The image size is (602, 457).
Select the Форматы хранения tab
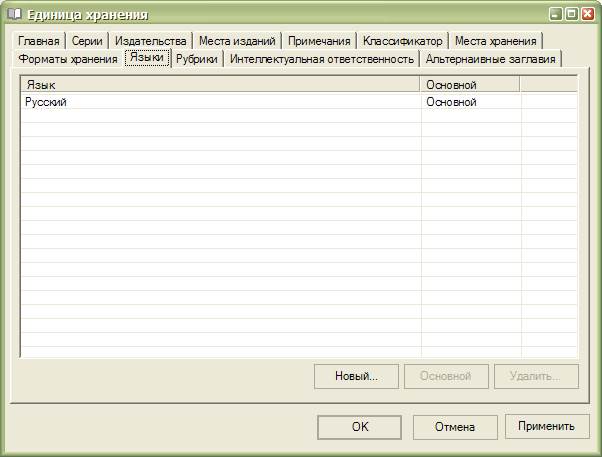coord(68,59)
